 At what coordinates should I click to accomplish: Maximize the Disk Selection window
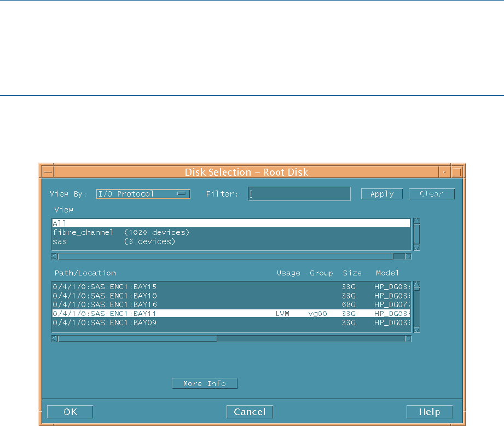[457, 172]
